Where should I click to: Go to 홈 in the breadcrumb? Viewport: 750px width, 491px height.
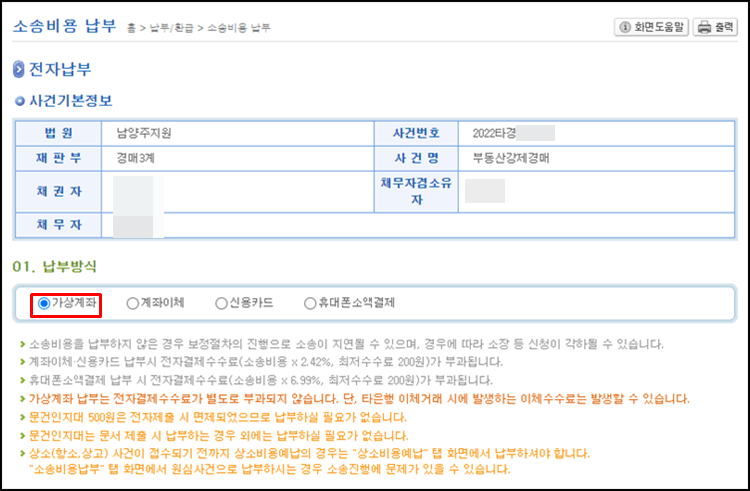pyautogui.click(x=131, y=28)
